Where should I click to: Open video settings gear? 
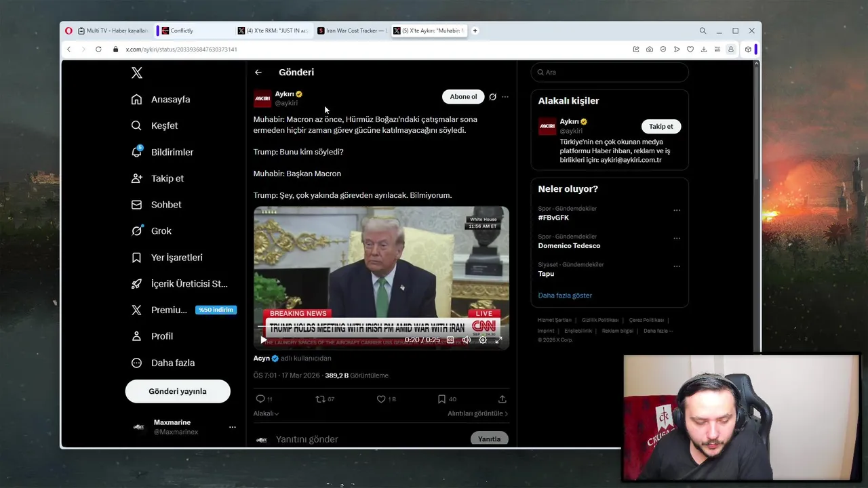point(483,340)
